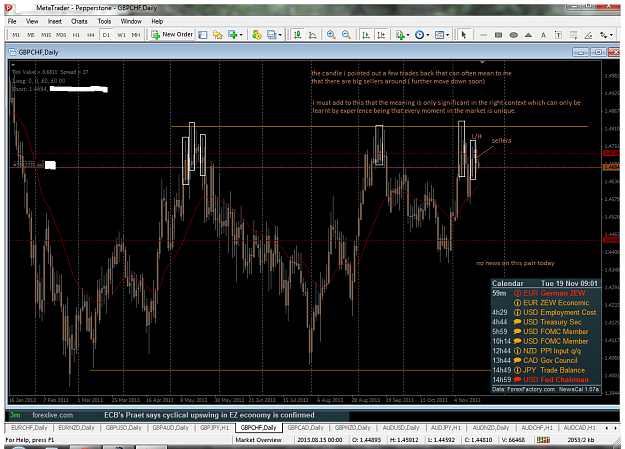
Task: Select the horizontal line drawing tool
Action: [483, 35]
